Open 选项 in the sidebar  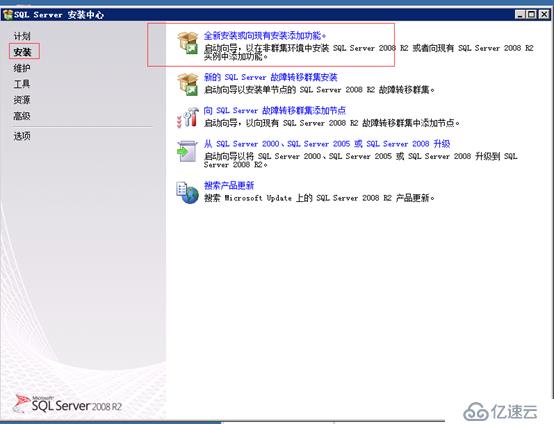tap(22, 136)
